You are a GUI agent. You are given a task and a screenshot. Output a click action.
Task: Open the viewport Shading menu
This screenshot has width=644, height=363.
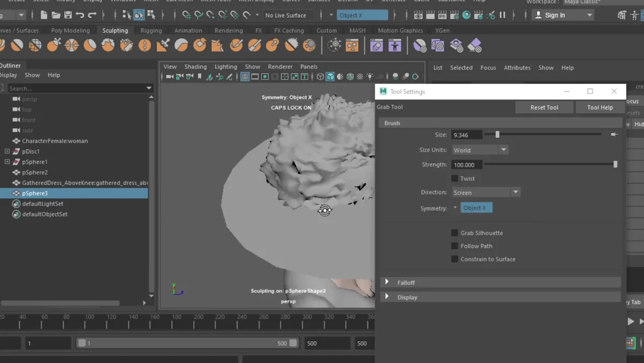coord(195,67)
